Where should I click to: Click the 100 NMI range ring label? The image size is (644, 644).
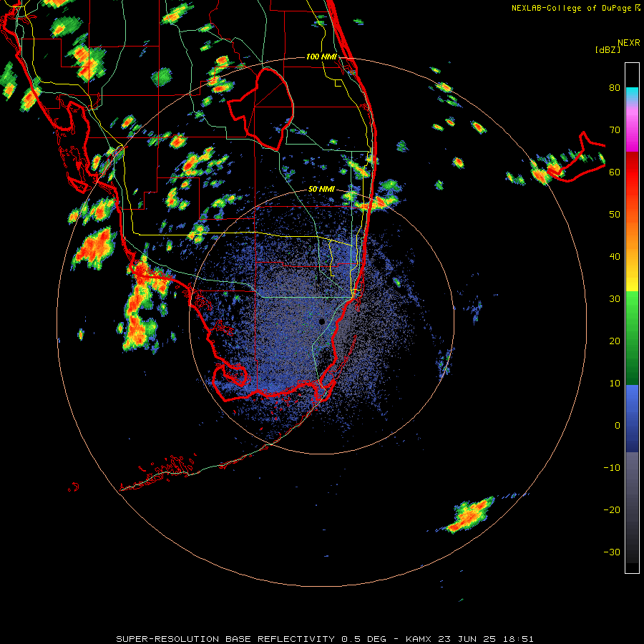point(321,57)
